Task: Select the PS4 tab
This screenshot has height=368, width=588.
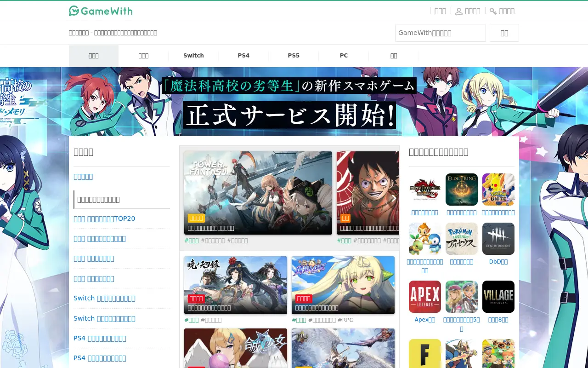Action: tap(243, 56)
